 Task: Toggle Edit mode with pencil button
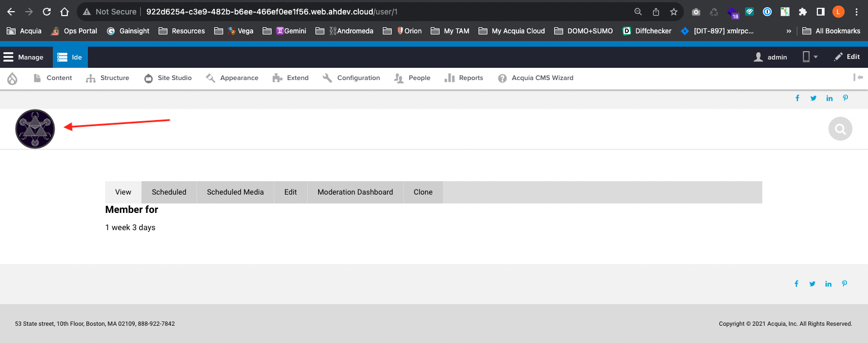click(x=847, y=57)
